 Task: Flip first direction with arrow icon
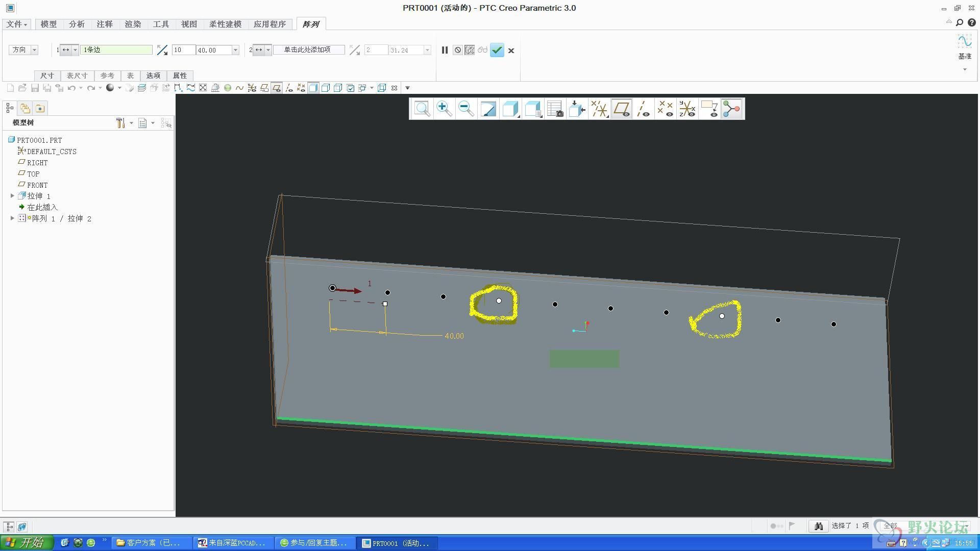(162, 49)
